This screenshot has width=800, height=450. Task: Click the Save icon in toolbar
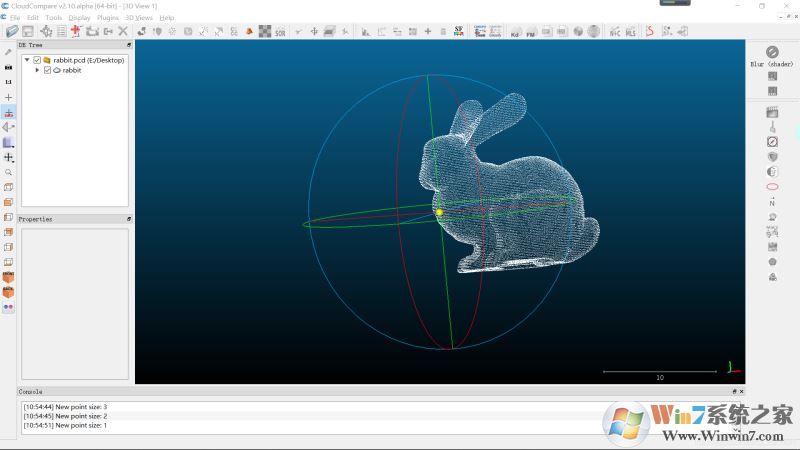(x=28, y=32)
